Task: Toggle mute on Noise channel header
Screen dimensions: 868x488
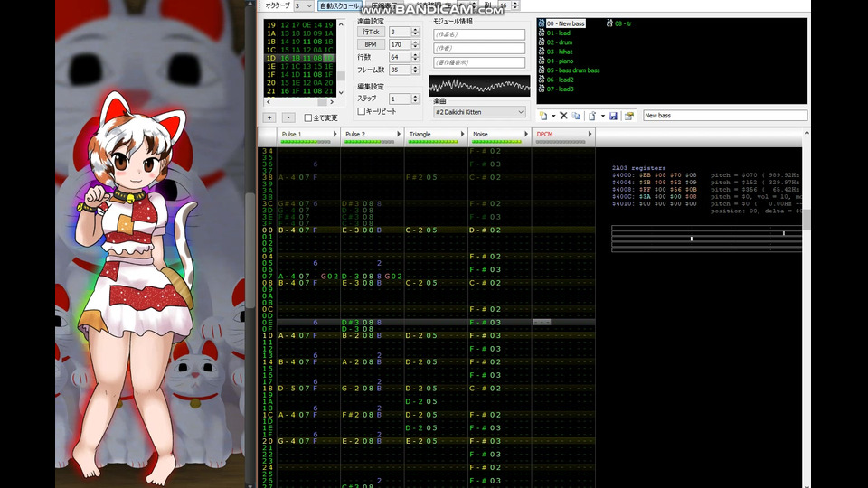Action: [x=480, y=134]
